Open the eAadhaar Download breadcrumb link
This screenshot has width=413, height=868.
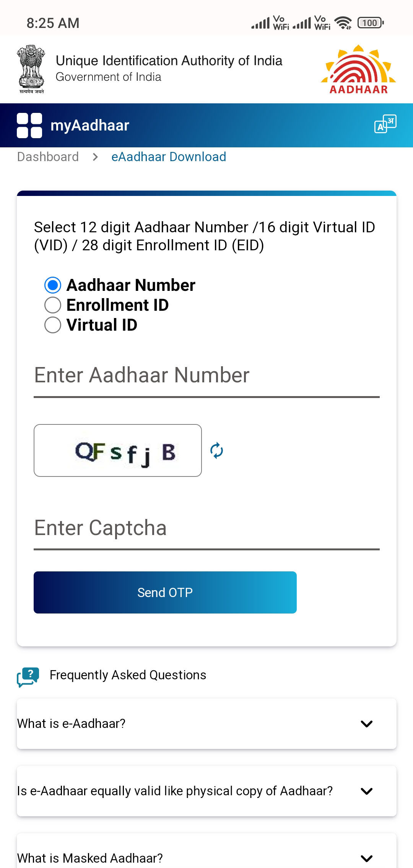pyautogui.click(x=169, y=157)
